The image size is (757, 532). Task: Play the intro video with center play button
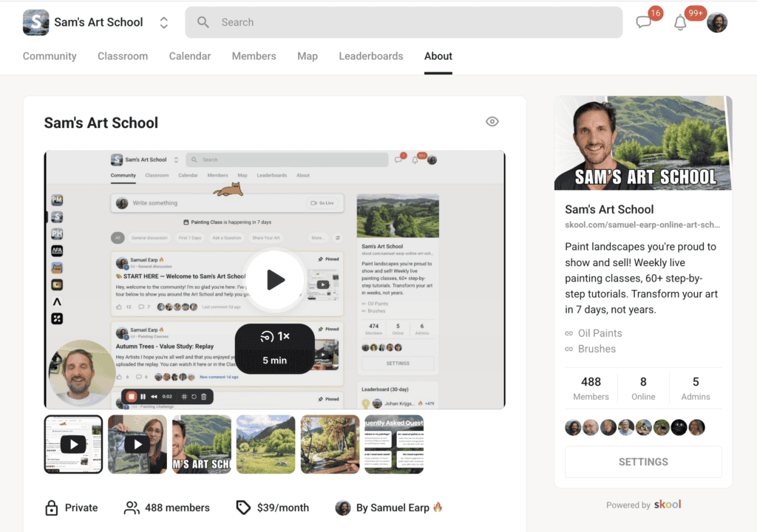point(275,279)
